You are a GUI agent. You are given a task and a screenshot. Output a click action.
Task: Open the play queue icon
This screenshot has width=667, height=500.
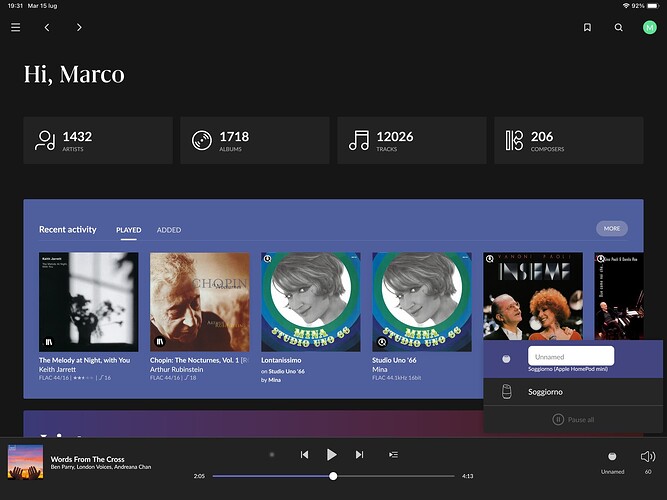pyautogui.click(x=393, y=455)
